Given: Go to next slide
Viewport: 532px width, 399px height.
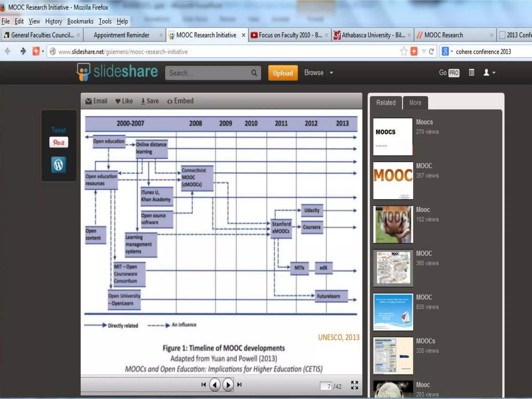Looking at the screenshot, I should click(x=228, y=385).
